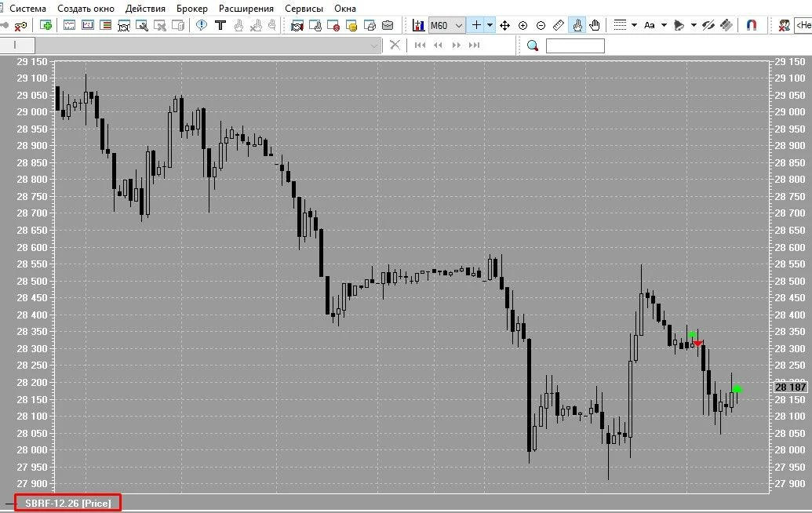Click the cascaded windows icon
This screenshot has width=812, height=513.
[x=370, y=25]
